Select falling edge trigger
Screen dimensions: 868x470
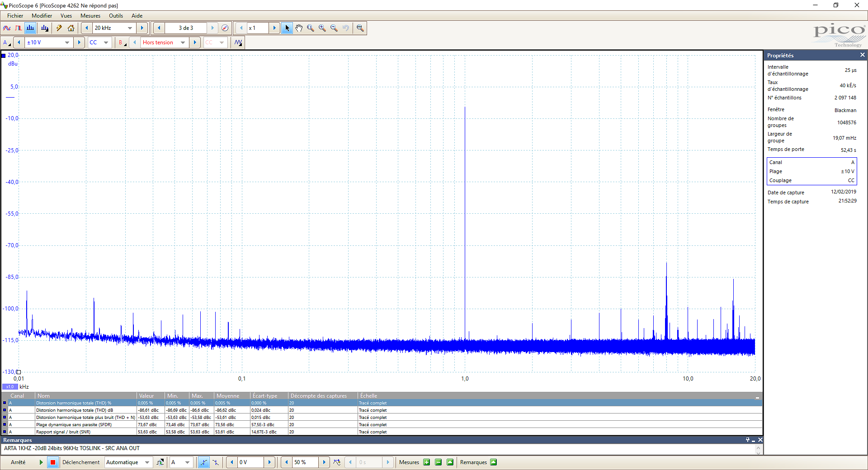click(x=216, y=462)
